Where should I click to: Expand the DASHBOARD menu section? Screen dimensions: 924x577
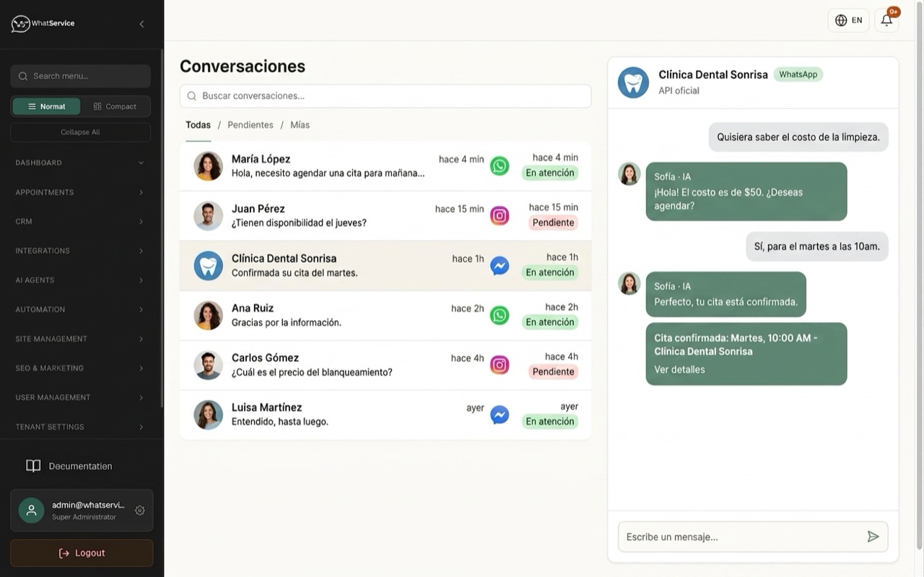pos(80,162)
